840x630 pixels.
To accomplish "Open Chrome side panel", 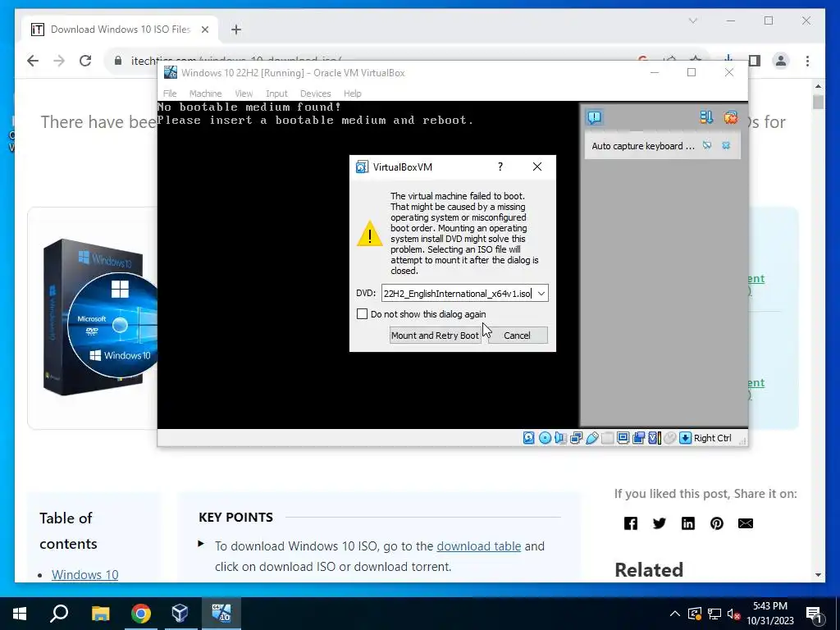I will (755, 61).
